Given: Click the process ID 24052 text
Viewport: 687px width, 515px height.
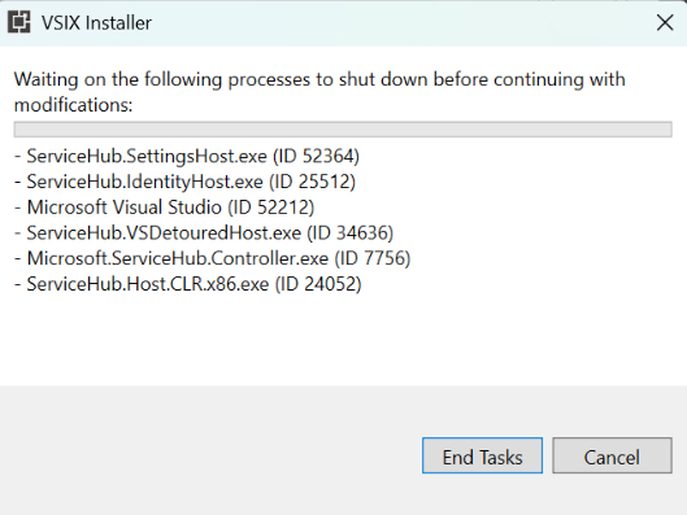Looking at the screenshot, I should coord(318,284).
